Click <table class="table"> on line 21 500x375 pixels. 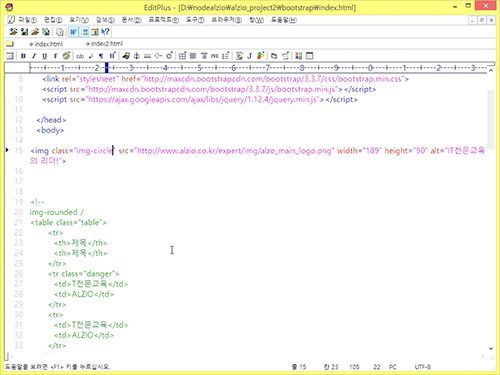(68, 222)
